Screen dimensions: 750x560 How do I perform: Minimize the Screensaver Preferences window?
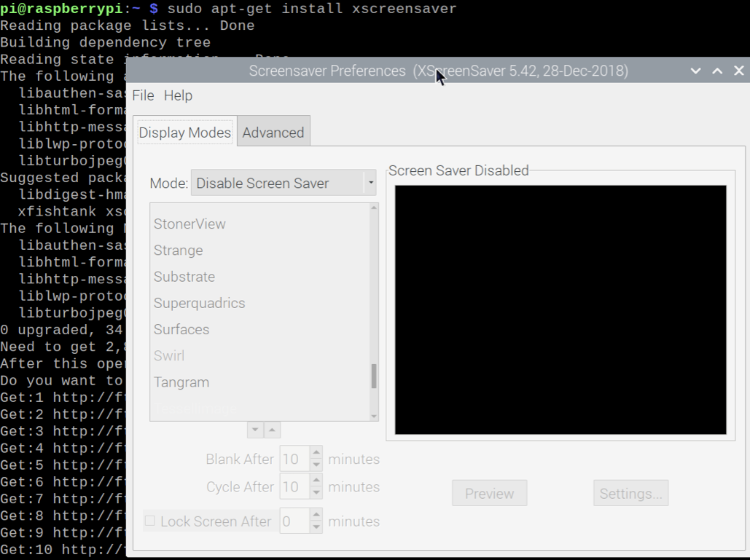tap(695, 71)
